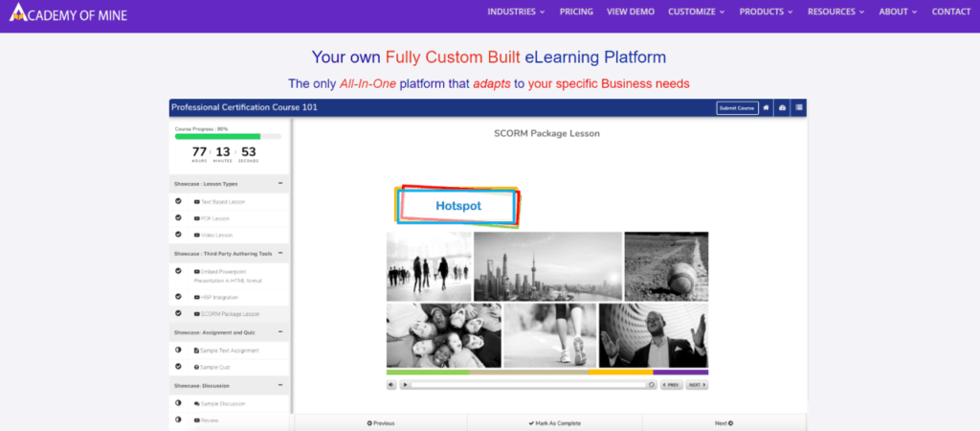Toggle completion check for Text Based Lesson
Viewport: 980px width, 431px height.
pyautogui.click(x=179, y=202)
